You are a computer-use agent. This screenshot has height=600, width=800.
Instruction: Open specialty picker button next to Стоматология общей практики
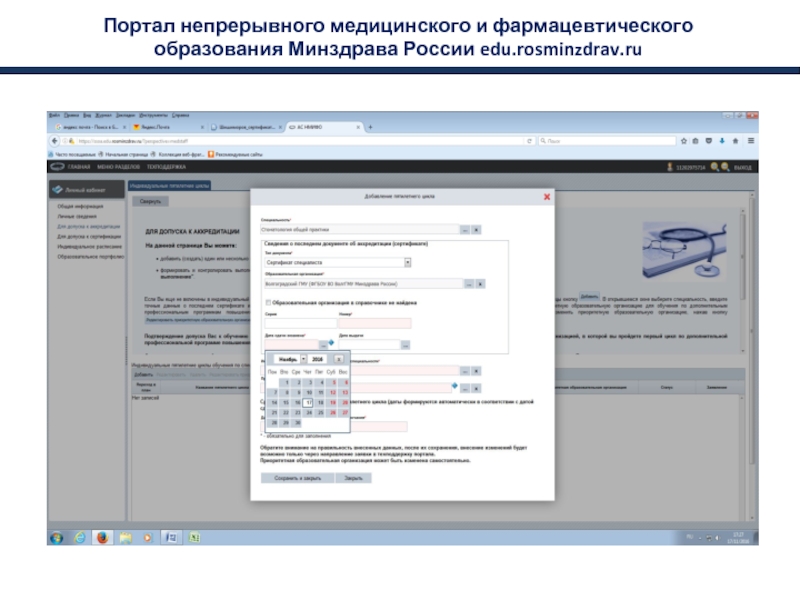point(465,230)
